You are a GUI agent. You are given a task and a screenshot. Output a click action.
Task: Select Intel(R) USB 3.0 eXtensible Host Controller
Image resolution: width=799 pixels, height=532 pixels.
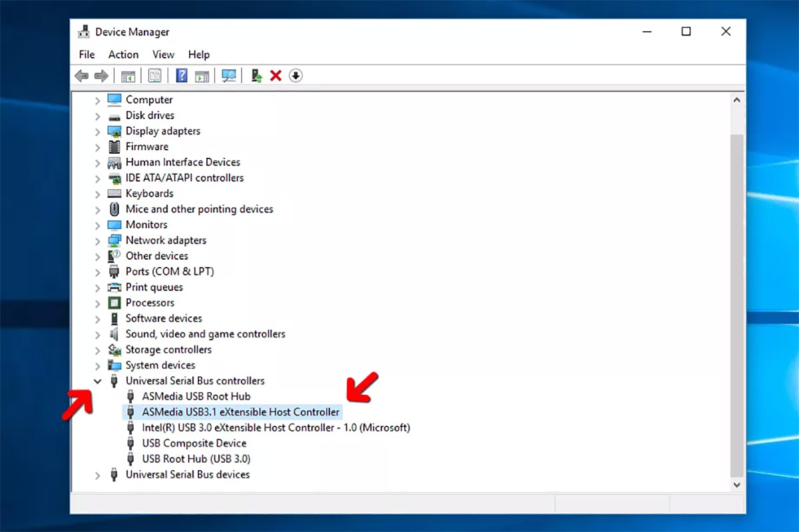tap(276, 428)
